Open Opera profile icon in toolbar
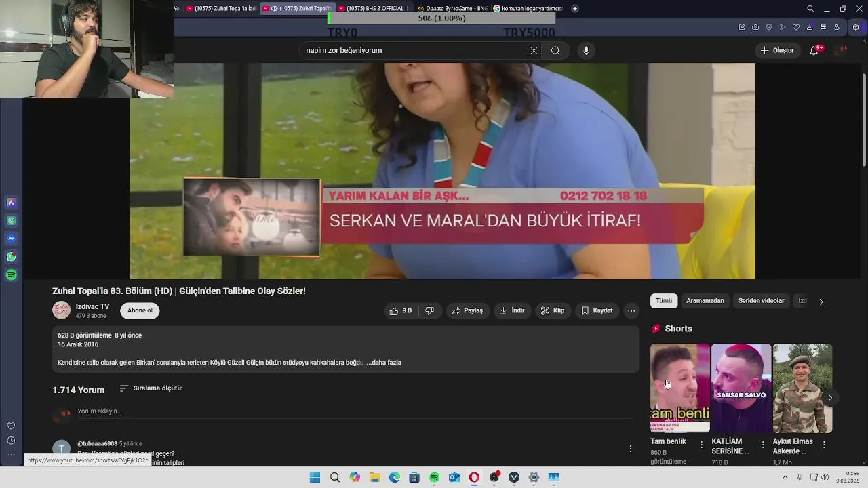 (837, 27)
